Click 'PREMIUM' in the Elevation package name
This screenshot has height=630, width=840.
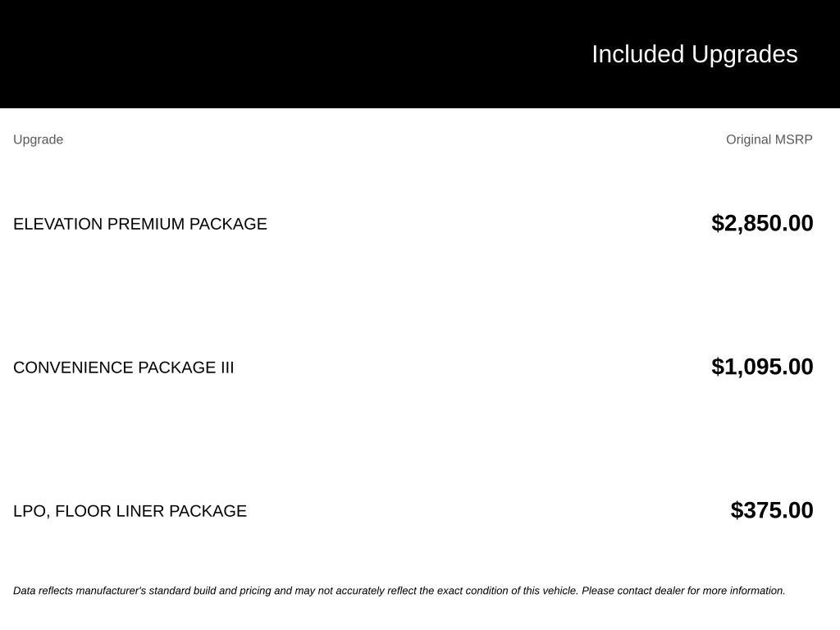click(146, 224)
